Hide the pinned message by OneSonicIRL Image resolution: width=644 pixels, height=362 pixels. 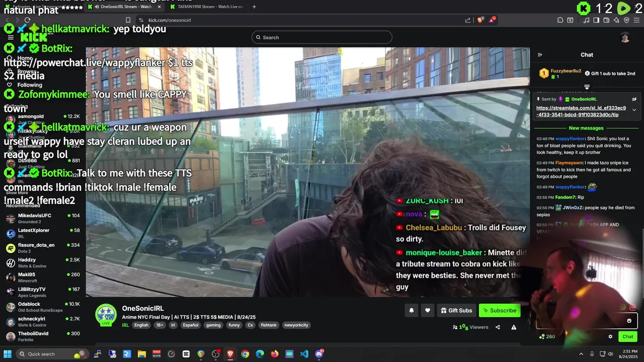[634, 99]
